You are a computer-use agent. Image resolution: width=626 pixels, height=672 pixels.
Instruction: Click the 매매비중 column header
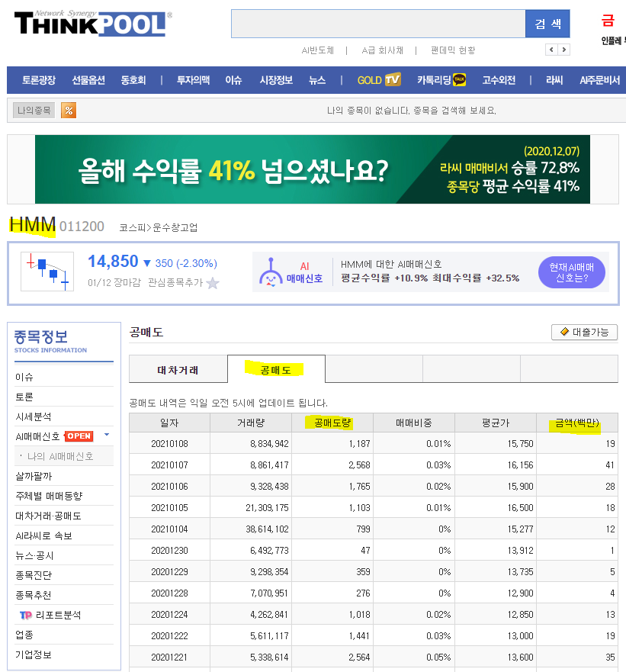coord(414,423)
